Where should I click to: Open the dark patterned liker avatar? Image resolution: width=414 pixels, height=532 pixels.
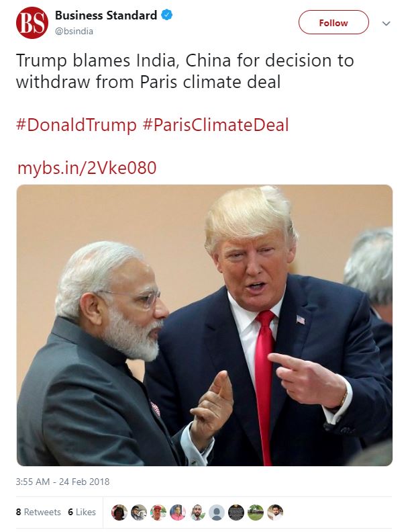(x=236, y=512)
